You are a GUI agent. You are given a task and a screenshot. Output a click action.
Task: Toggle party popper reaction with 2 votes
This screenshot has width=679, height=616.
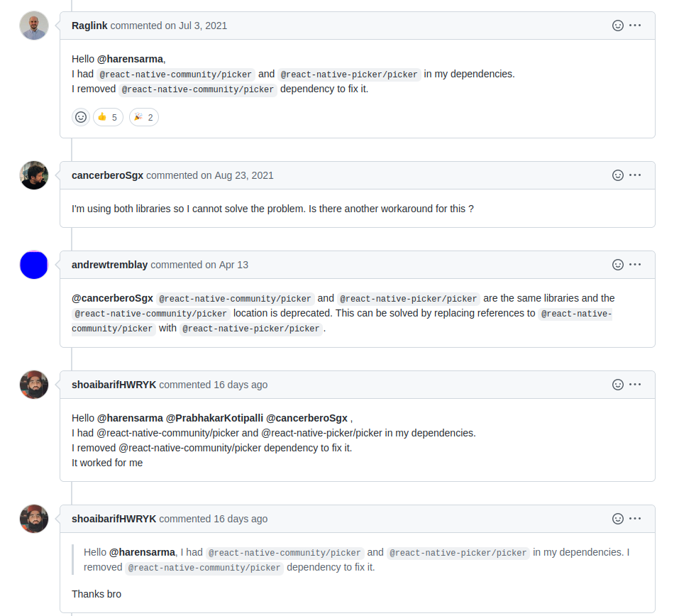[144, 117]
